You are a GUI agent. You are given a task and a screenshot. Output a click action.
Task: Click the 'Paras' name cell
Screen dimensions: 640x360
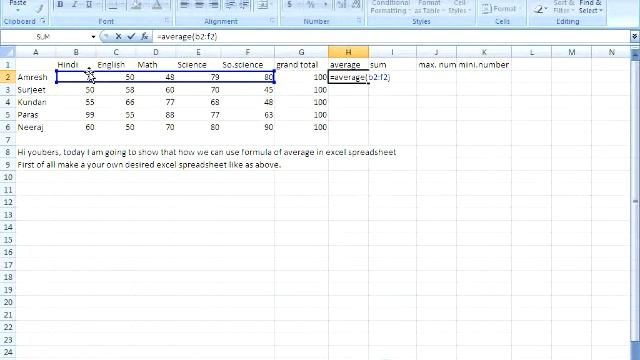click(x=36, y=115)
